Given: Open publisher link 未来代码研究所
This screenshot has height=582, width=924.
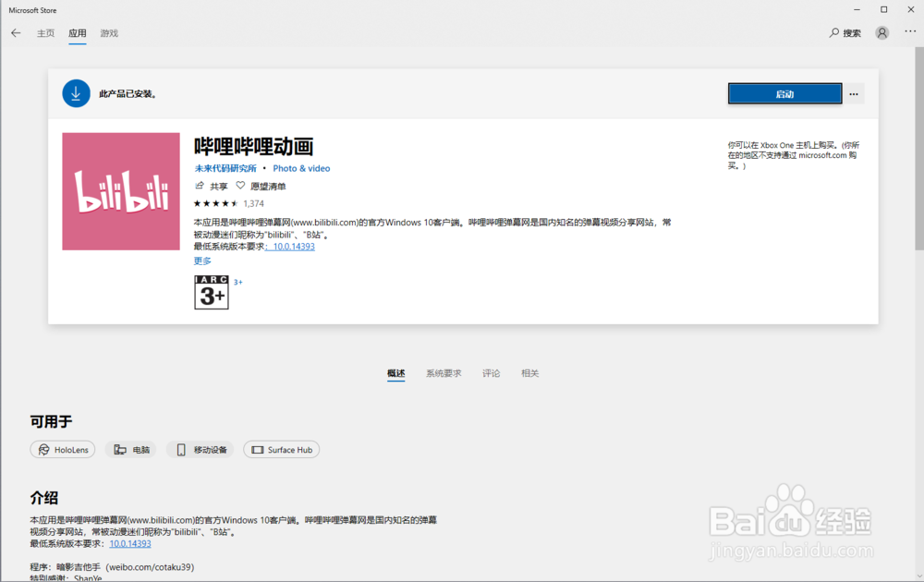Looking at the screenshot, I should [225, 168].
